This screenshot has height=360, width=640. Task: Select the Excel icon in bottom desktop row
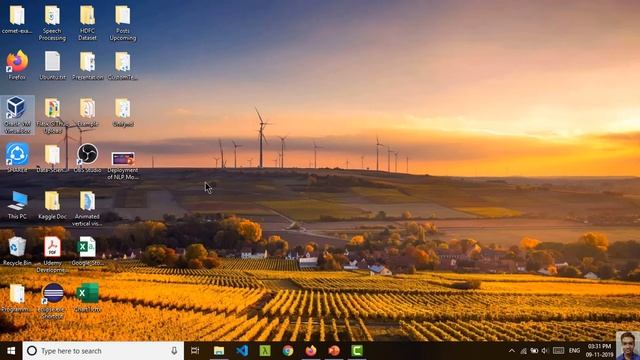click(87, 298)
